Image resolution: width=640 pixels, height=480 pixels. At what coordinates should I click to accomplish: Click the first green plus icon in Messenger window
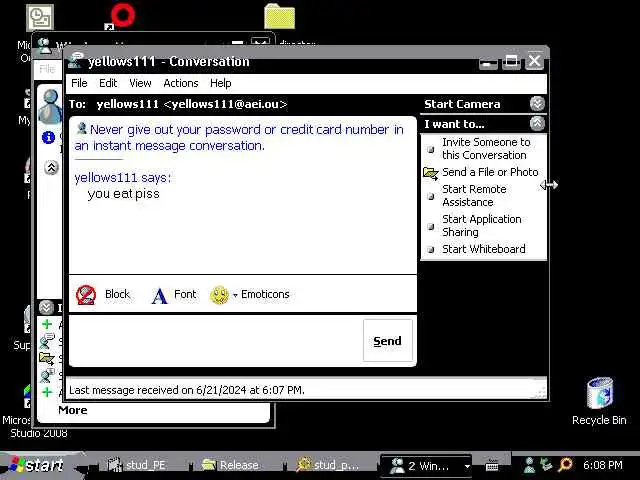click(x=47, y=324)
